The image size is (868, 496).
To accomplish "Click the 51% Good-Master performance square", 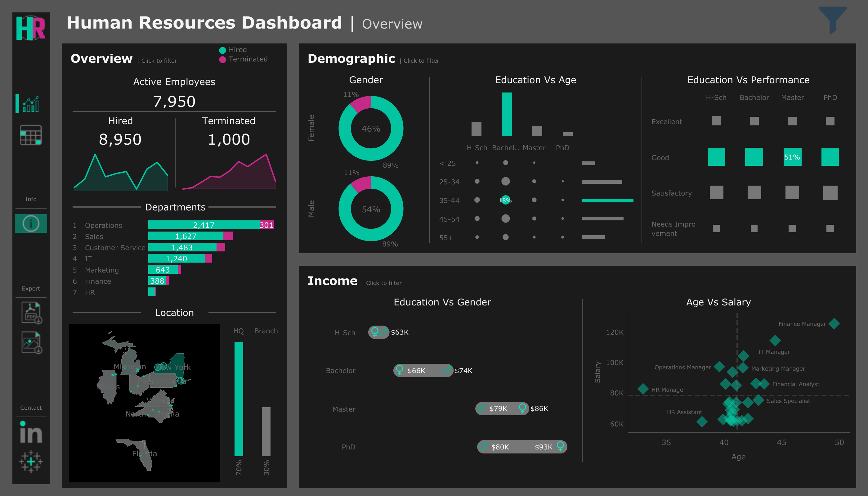I will 792,157.
